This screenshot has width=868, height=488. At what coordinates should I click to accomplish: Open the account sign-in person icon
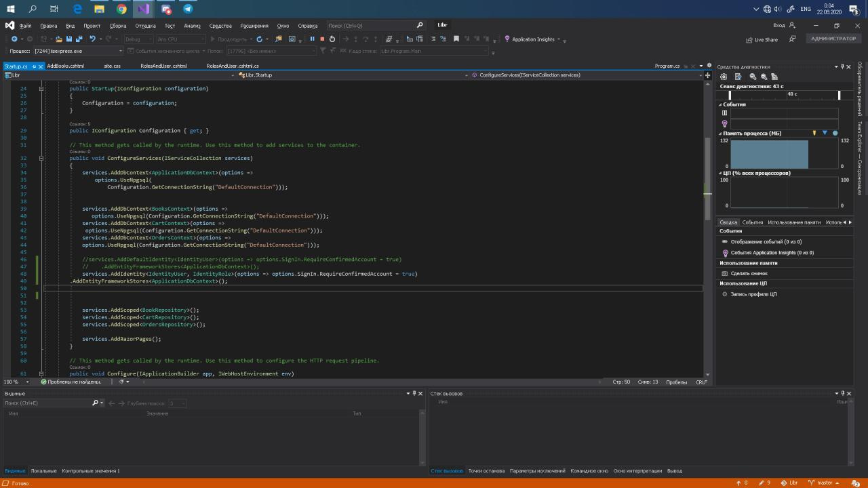click(x=792, y=25)
